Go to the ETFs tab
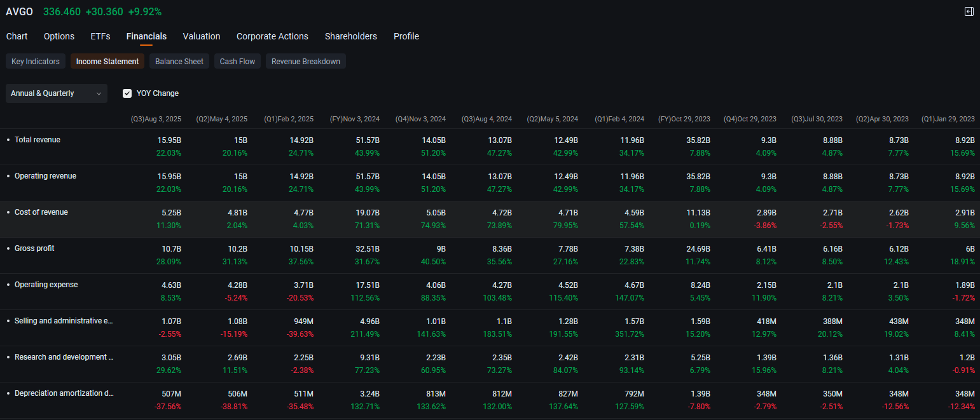This screenshot has width=980, height=420. tap(100, 36)
